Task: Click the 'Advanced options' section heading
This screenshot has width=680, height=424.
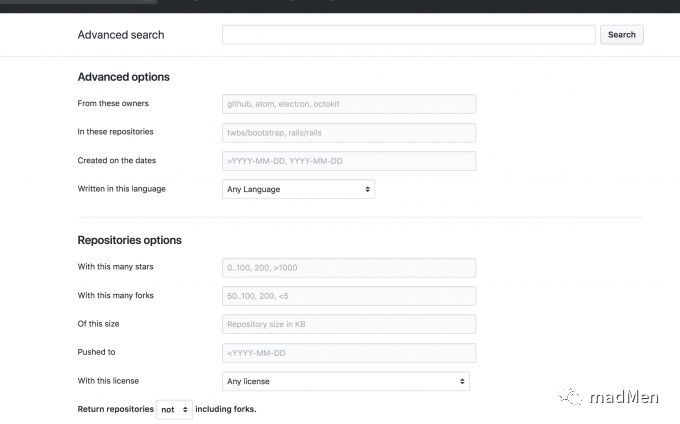Action: (123, 77)
